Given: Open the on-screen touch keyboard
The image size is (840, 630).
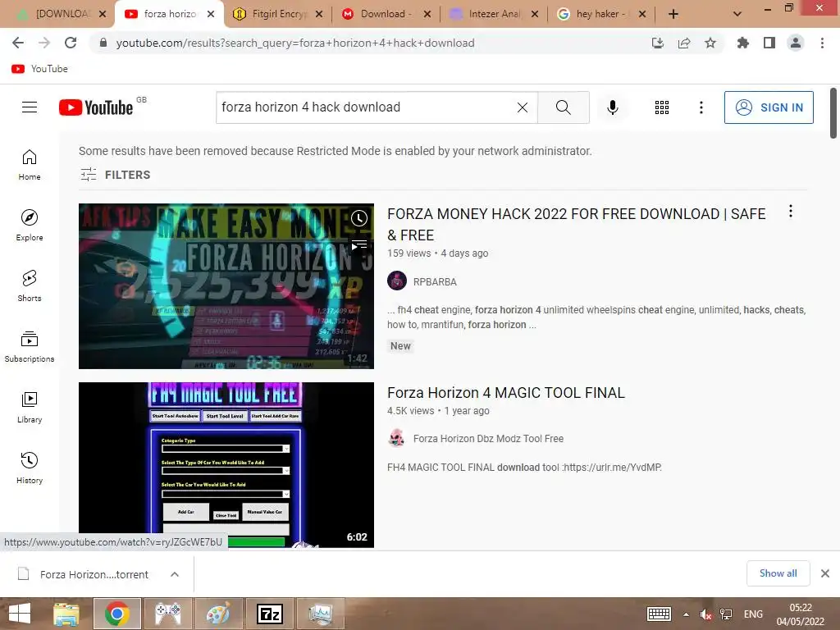Looking at the screenshot, I should (x=659, y=614).
